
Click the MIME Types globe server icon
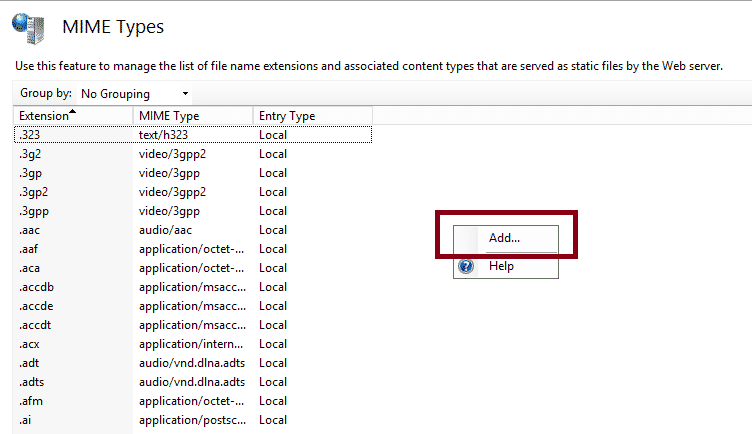pyautogui.click(x=28, y=28)
